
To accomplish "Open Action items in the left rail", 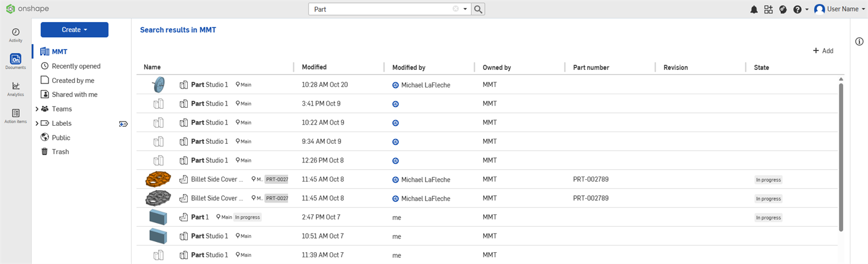I will point(16,116).
